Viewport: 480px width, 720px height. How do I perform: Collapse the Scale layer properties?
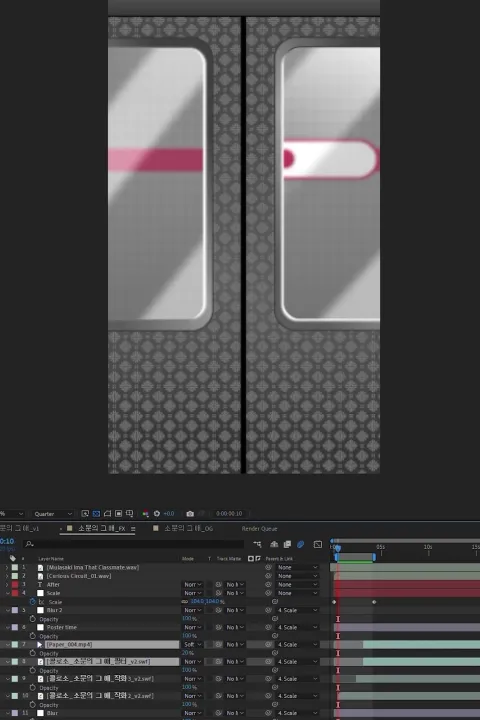(x=7, y=593)
